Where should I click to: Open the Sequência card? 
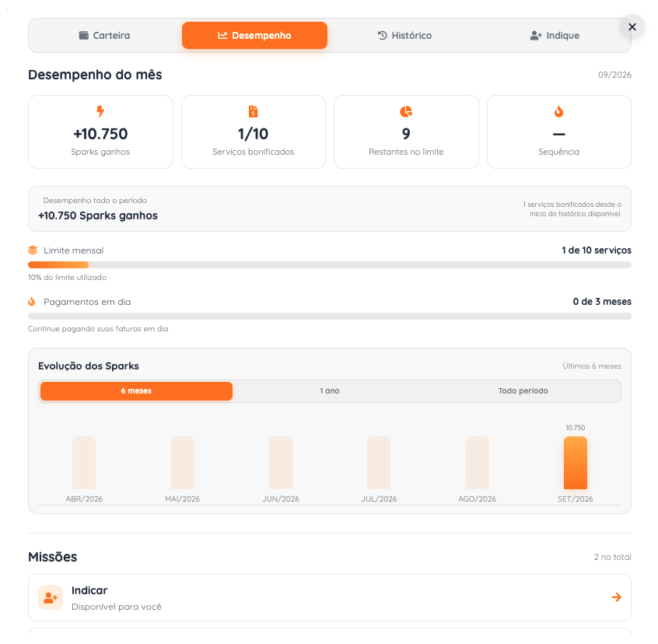(x=559, y=131)
